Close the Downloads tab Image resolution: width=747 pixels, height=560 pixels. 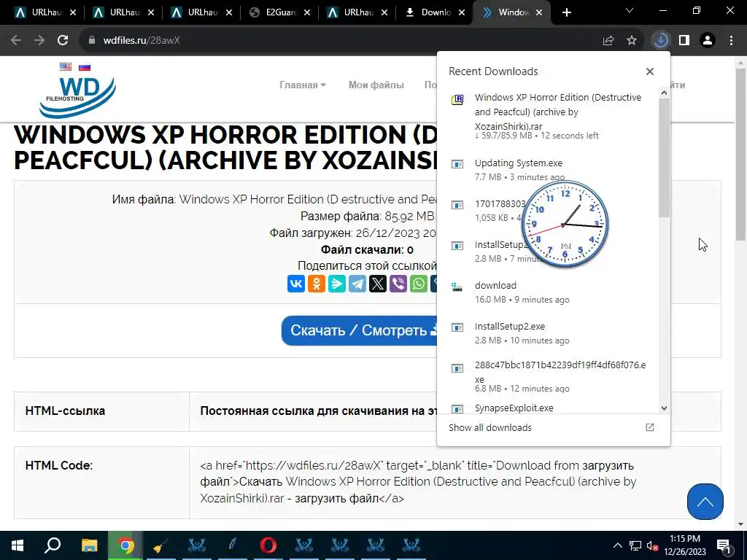coord(462,13)
